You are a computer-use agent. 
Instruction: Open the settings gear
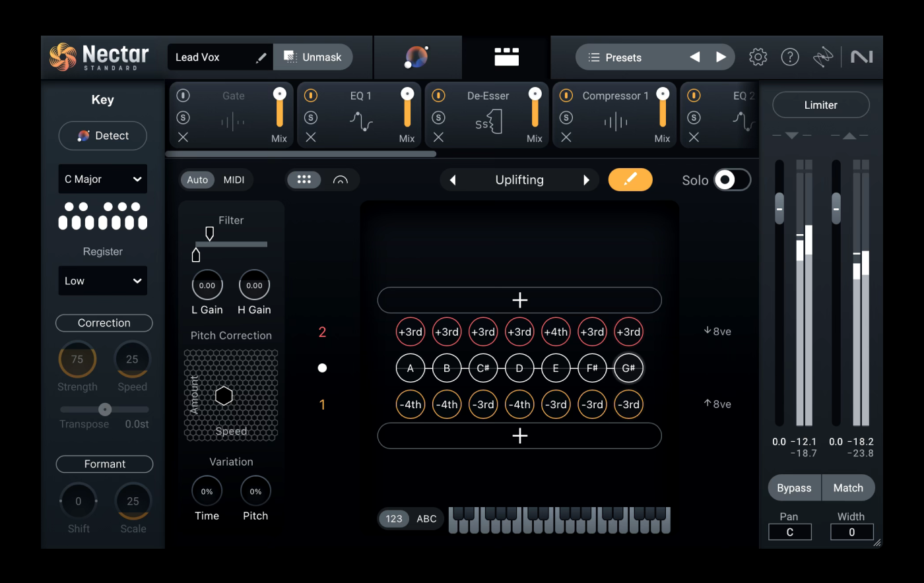[x=758, y=57]
